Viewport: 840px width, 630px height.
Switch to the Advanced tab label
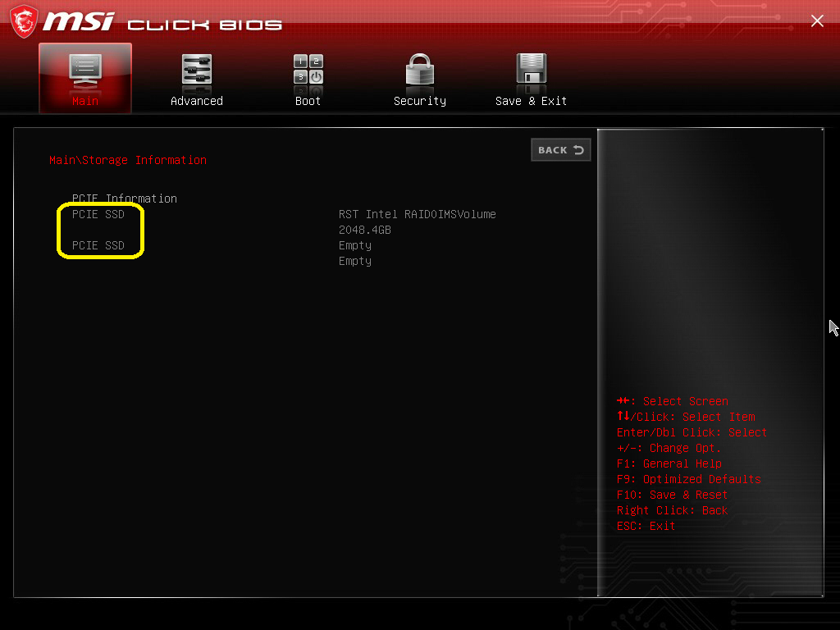pos(197,101)
